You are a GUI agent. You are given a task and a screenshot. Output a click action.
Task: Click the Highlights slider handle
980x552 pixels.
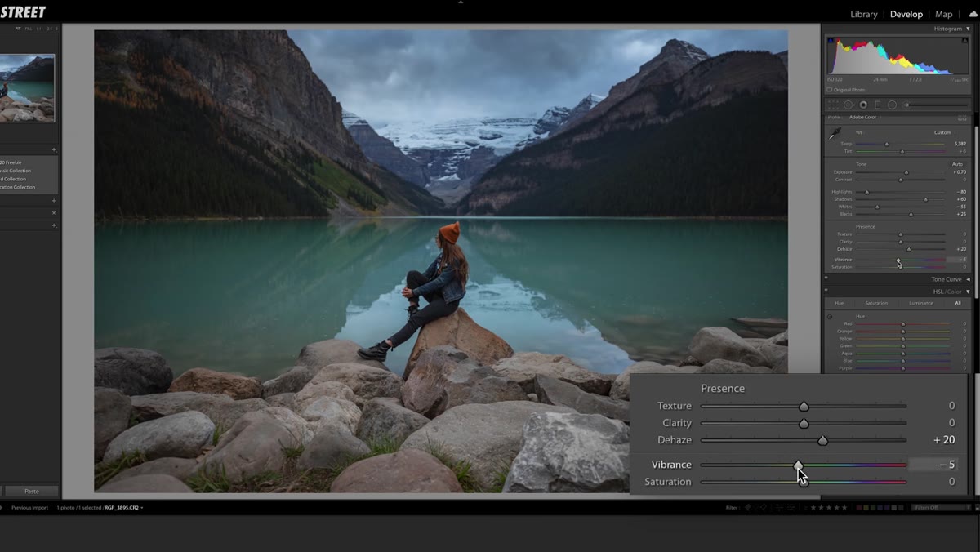867,192
